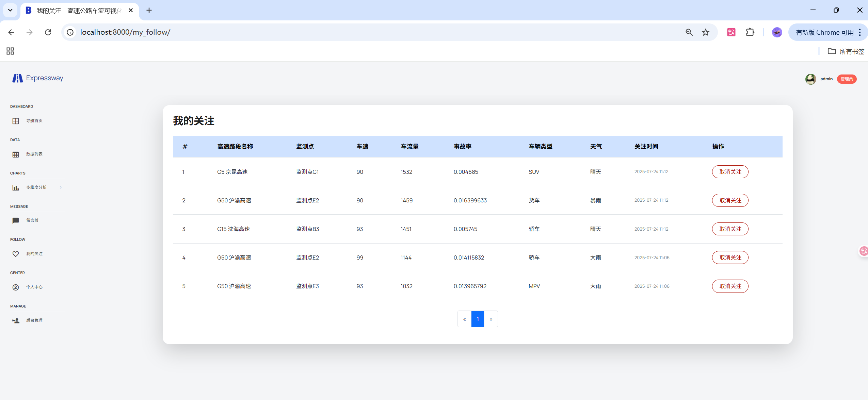868x400 pixels.
Task: Unfollow G5 京昆高速 row
Action: (730, 172)
